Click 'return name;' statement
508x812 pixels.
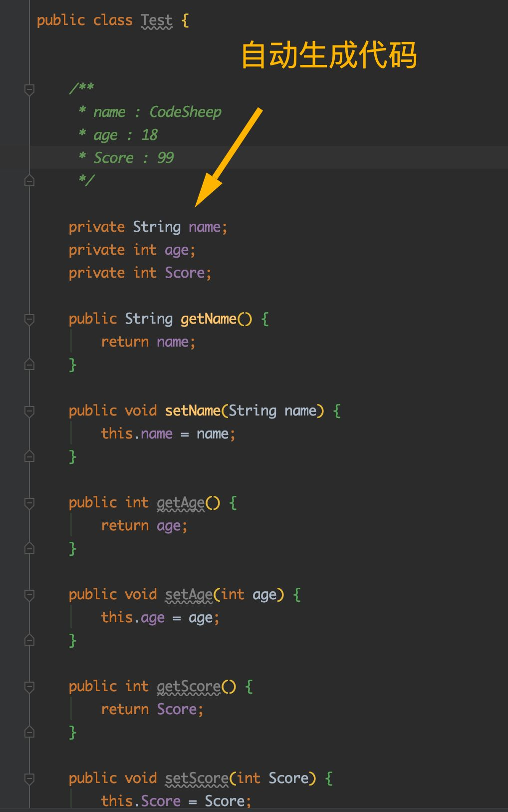148,342
